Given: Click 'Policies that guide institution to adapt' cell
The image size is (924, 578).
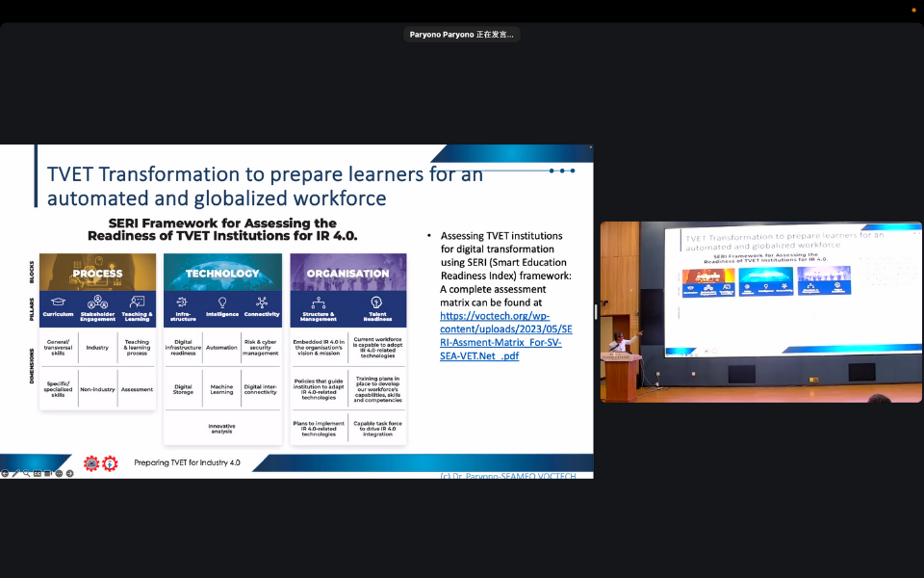Looking at the screenshot, I should (x=319, y=389).
